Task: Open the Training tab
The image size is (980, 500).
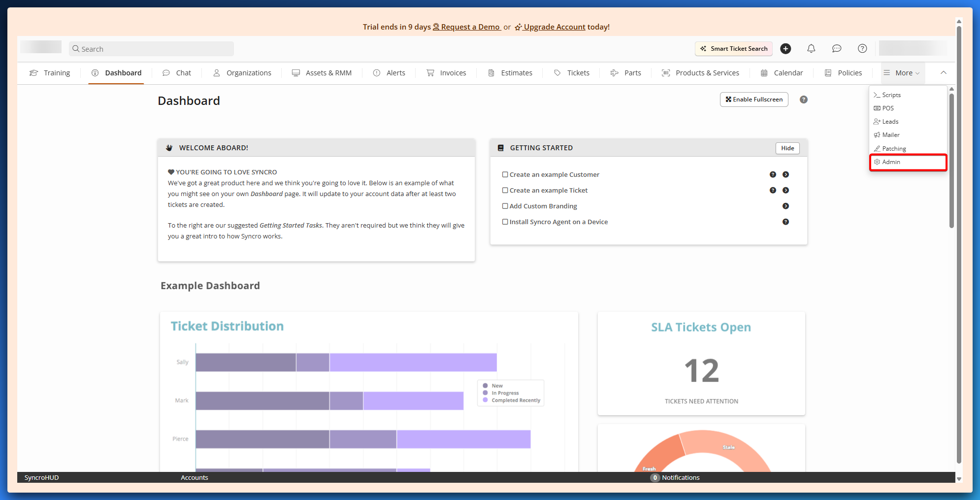Action: (50, 73)
